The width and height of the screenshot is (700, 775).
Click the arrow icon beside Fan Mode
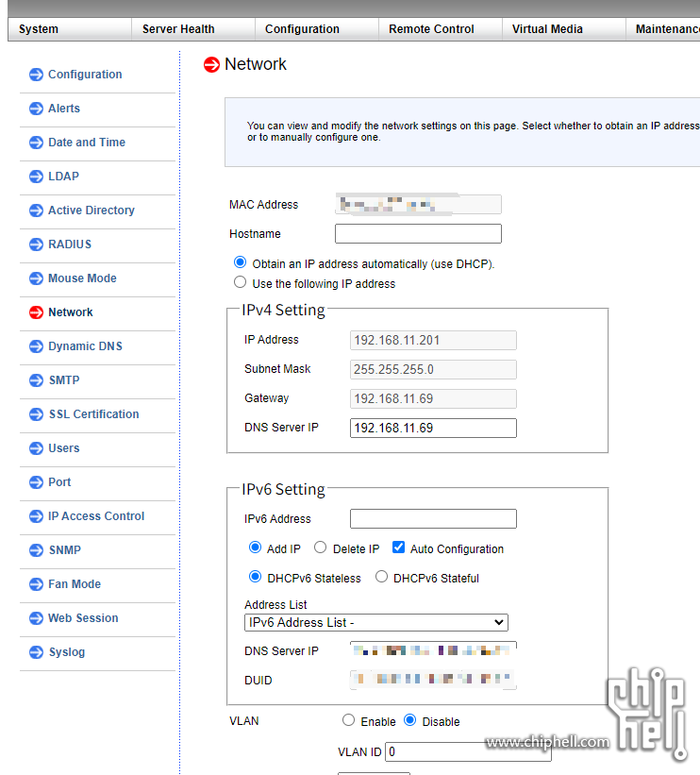[x=36, y=584]
